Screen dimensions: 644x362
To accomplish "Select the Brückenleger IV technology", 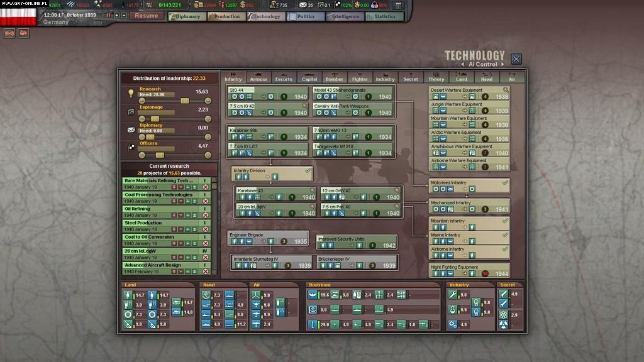I will coord(357,262).
